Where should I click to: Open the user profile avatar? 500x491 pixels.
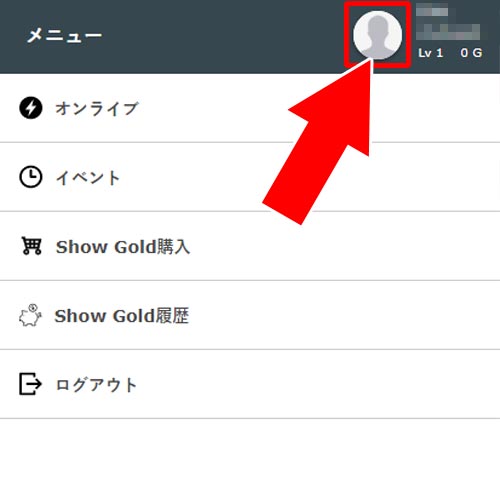click(377, 35)
